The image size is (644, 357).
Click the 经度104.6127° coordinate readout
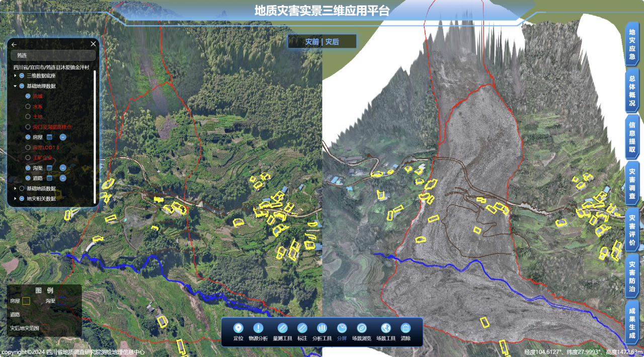click(x=543, y=352)
